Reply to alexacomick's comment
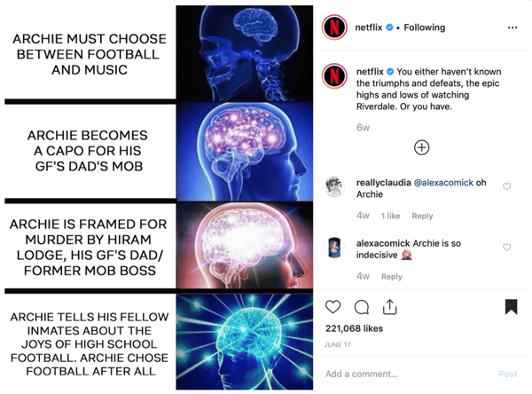The image size is (532, 394). click(392, 277)
